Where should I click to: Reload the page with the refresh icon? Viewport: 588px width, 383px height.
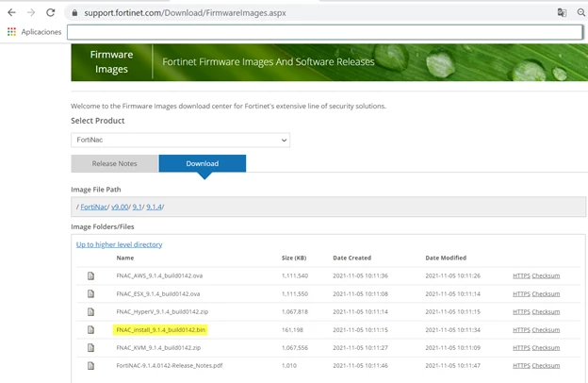51,13
